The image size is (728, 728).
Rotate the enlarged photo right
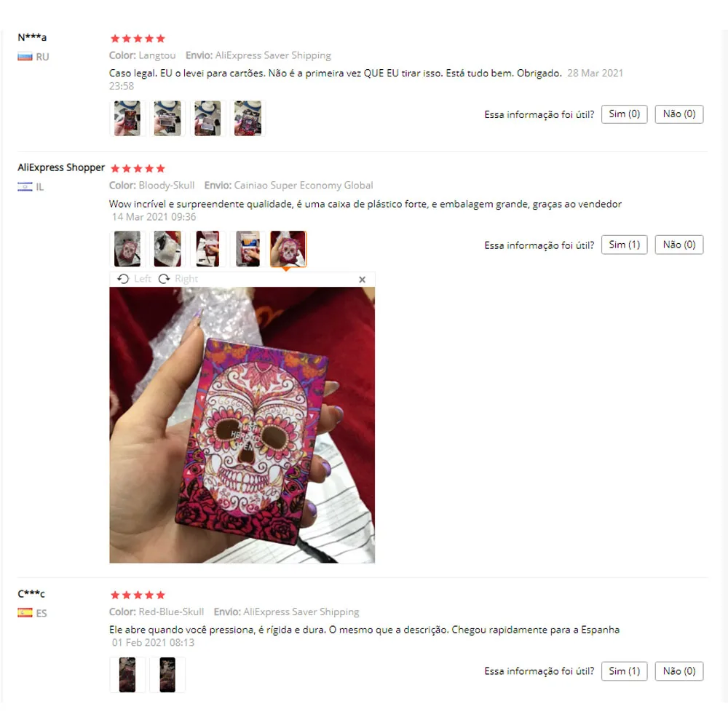(178, 279)
